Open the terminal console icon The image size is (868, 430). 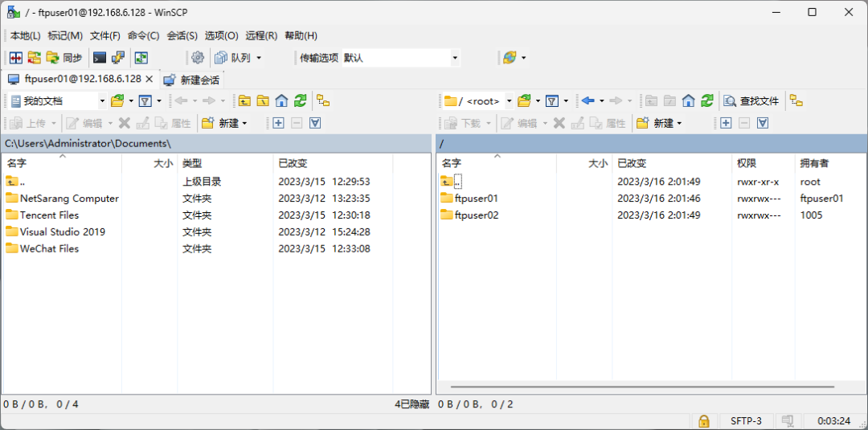[100, 58]
